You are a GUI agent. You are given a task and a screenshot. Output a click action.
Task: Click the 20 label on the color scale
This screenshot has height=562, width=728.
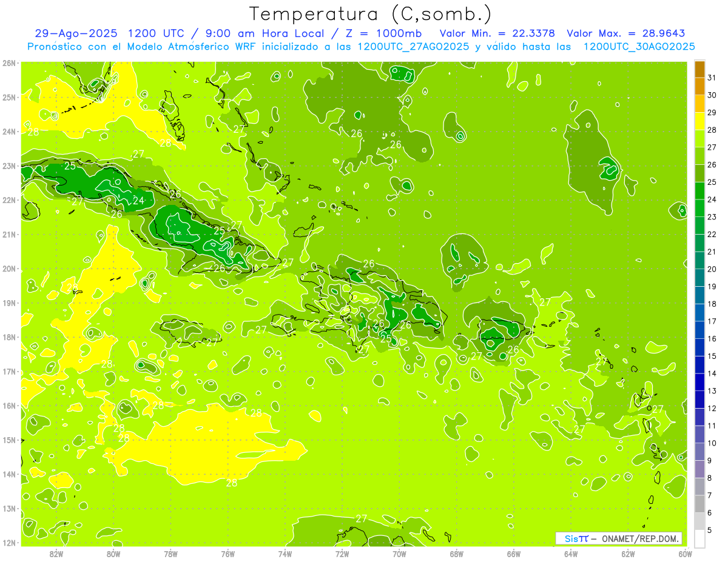(712, 269)
